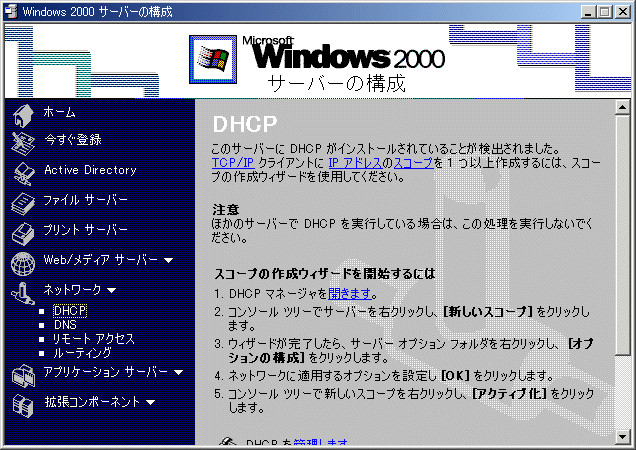Click the scrollbar up arrow
Image resolution: width=636 pixels, height=450 pixels.
click(x=622, y=107)
